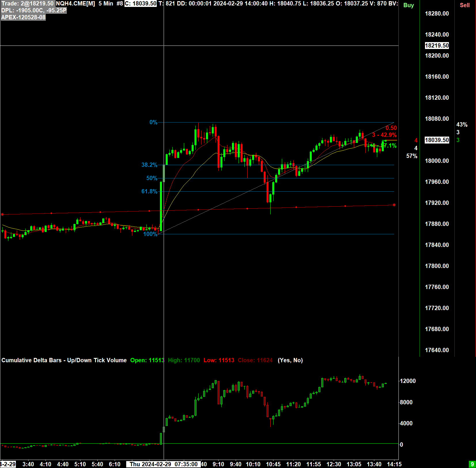Select the 38.2% Fibonacci retracement label
The height and width of the screenshot is (468, 476).
pyautogui.click(x=149, y=165)
